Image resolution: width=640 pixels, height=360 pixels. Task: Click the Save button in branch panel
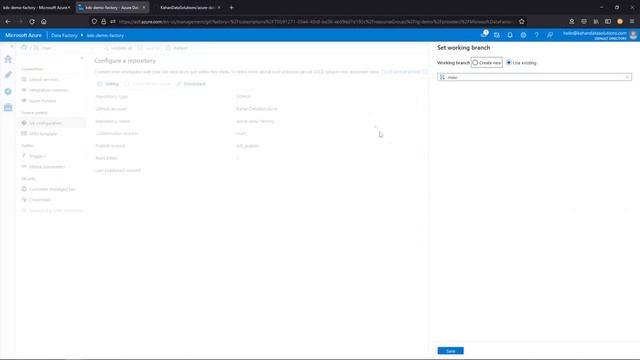tap(451, 351)
